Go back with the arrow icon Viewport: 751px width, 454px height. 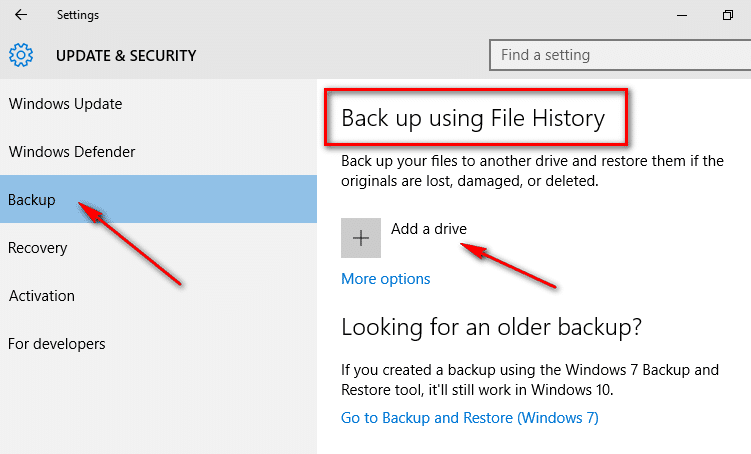[21, 15]
